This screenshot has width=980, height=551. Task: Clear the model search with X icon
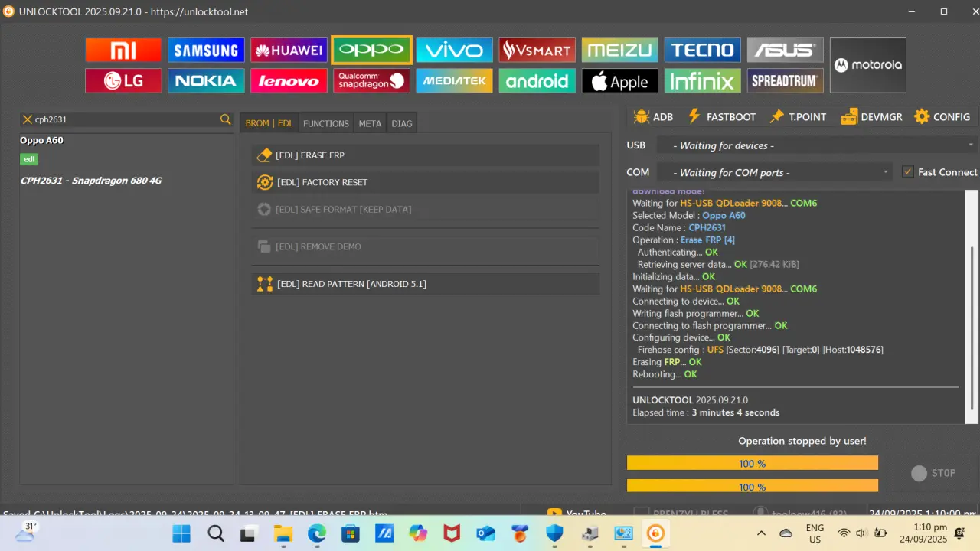coord(28,119)
